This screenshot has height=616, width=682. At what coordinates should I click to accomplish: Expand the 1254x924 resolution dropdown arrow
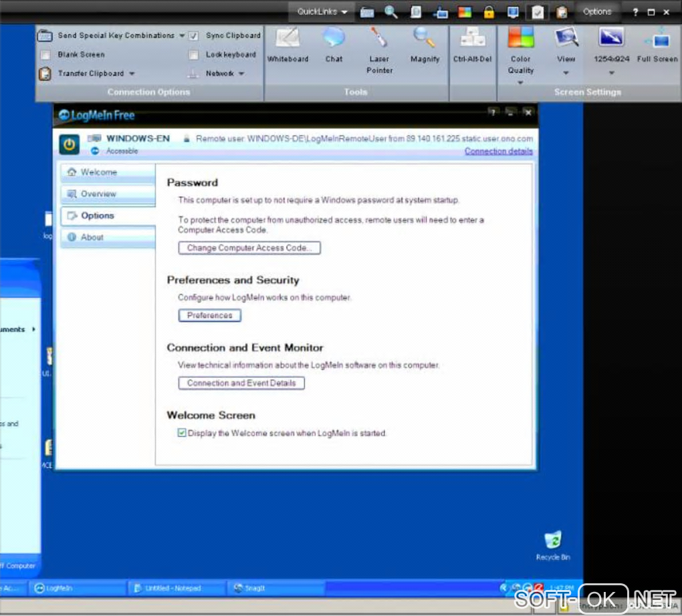(612, 73)
